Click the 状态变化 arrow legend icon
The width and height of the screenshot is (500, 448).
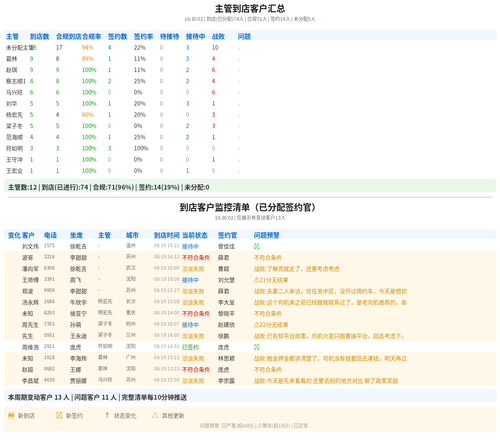[x=107, y=415]
